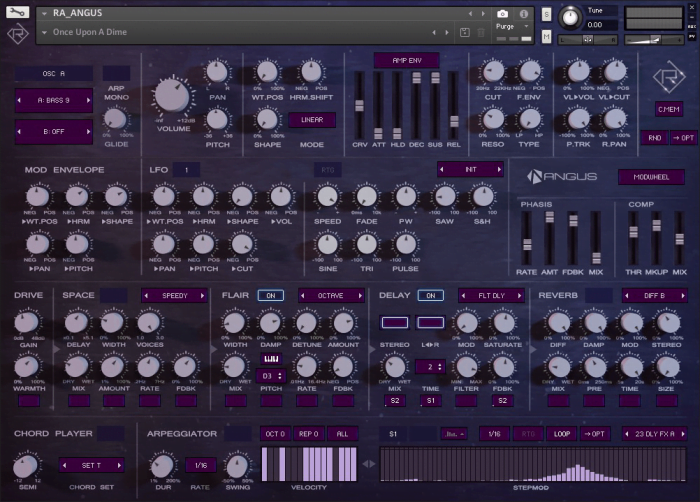Select next oscillator A waveform arrow
700x502 pixels.
(x=88, y=100)
